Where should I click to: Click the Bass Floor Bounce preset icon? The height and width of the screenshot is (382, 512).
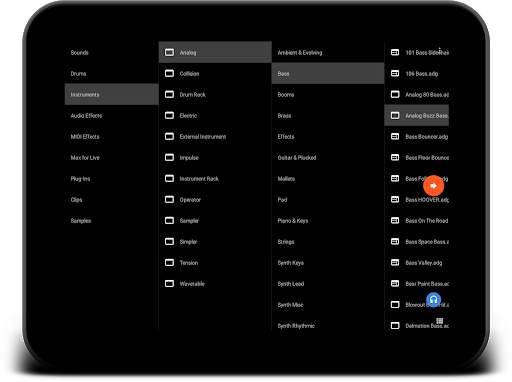395,157
